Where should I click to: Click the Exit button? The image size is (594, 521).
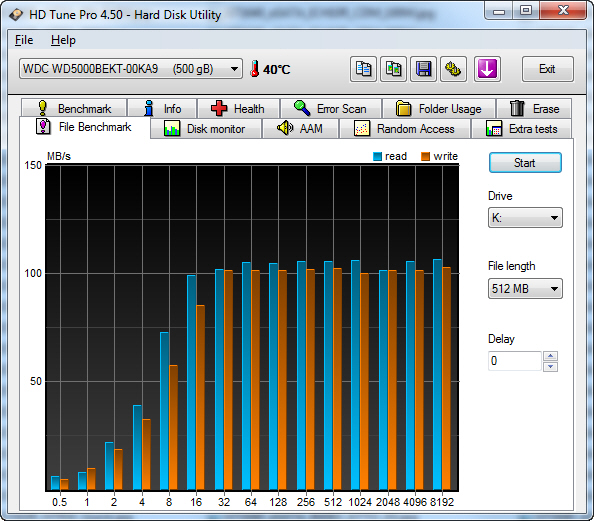click(547, 69)
